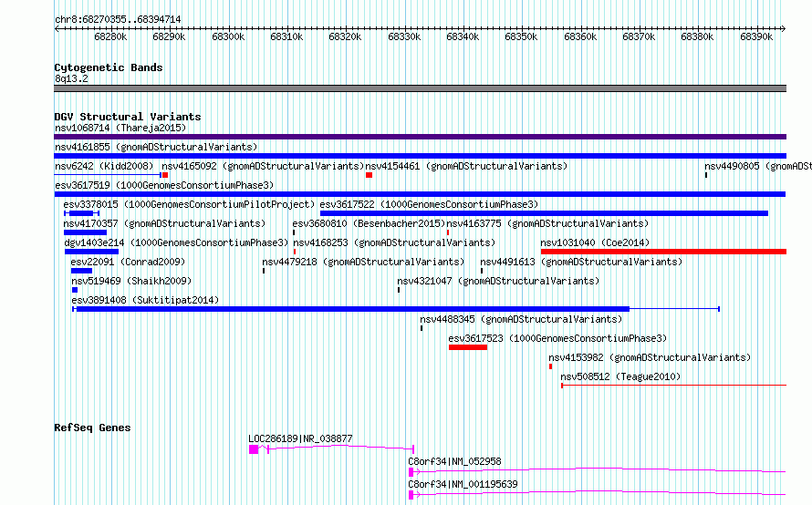Click nsv4491613 gnomAD variant label

coord(581,262)
